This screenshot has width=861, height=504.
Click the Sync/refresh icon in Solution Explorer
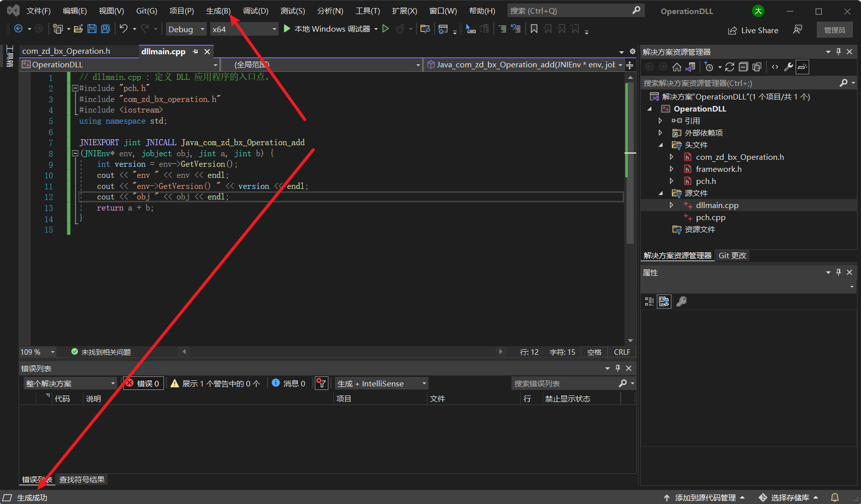click(730, 67)
